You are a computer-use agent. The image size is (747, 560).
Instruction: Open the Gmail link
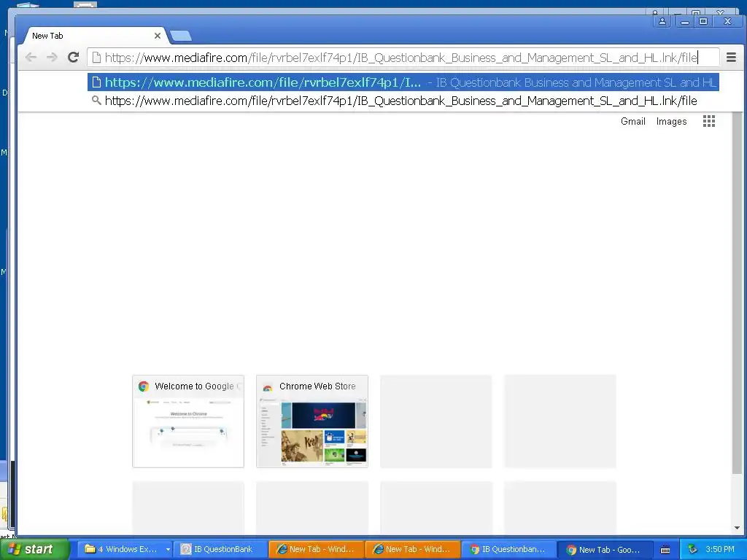click(x=632, y=122)
